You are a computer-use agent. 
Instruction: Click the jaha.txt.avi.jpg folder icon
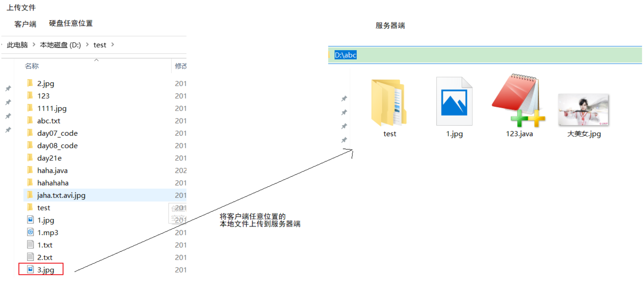(x=30, y=195)
